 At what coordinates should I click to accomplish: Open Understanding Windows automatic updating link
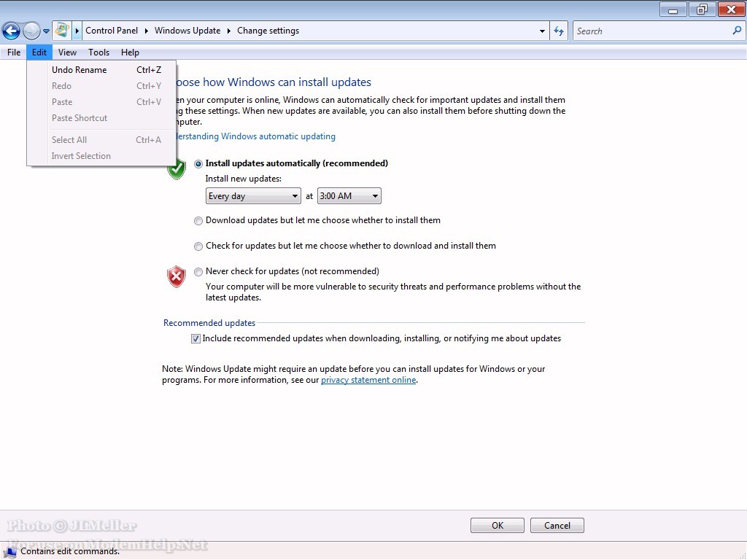click(x=256, y=136)
